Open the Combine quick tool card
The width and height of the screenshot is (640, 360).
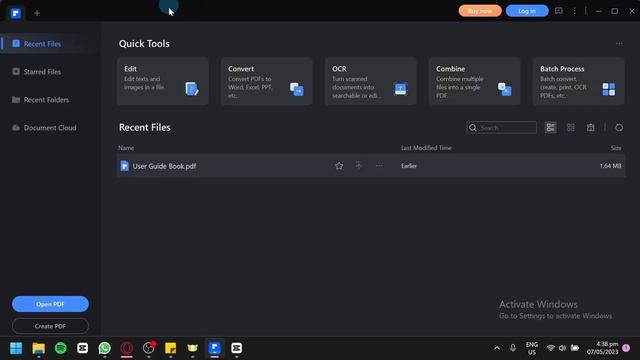click(474, 81)
